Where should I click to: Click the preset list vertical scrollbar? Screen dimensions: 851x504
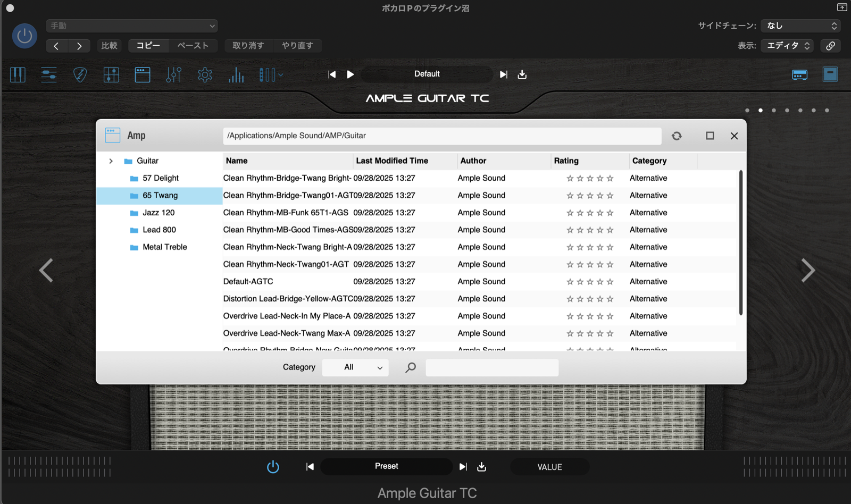point(740,243)
